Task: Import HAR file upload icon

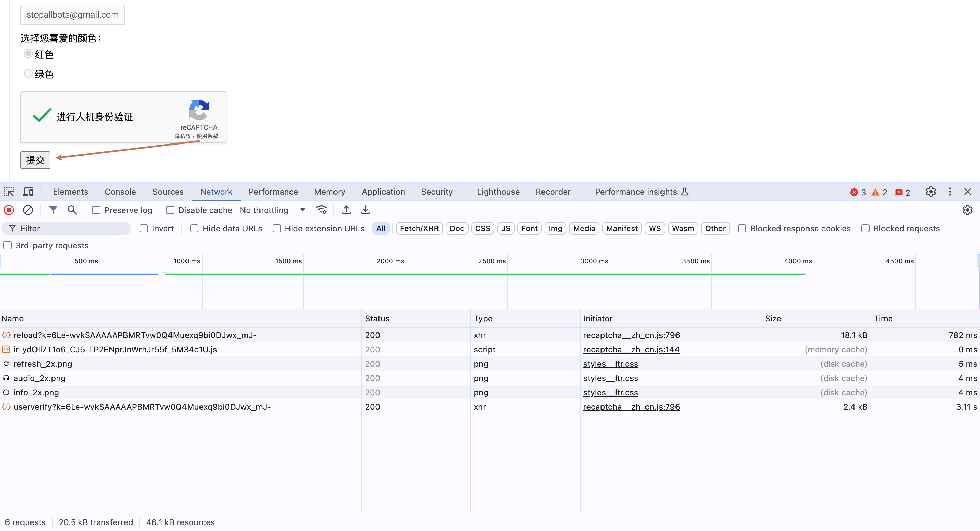Action: click(x=346, y=210)
